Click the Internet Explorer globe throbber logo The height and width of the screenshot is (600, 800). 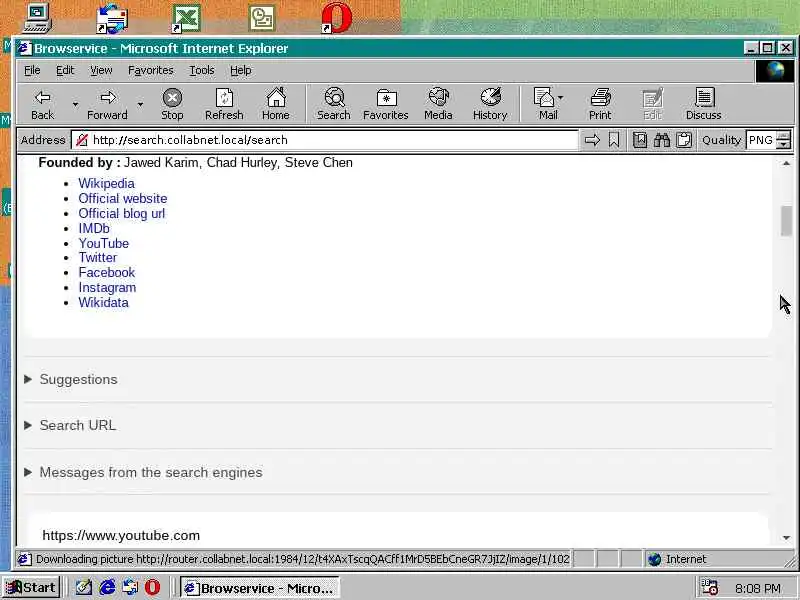coord(774,70)
